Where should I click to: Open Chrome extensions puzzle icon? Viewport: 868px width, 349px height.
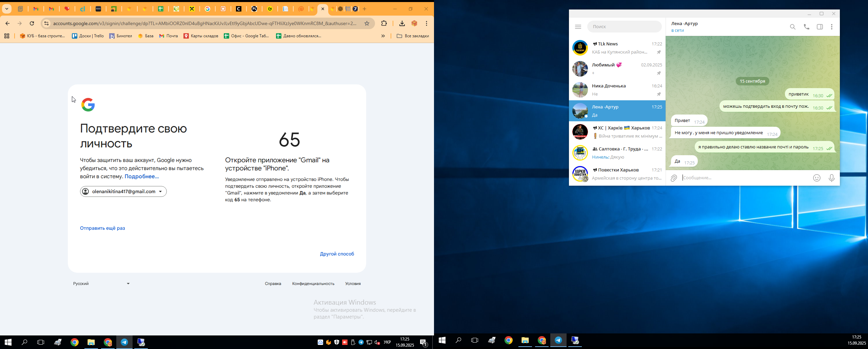pyautogui.click(x=384, y=23)
